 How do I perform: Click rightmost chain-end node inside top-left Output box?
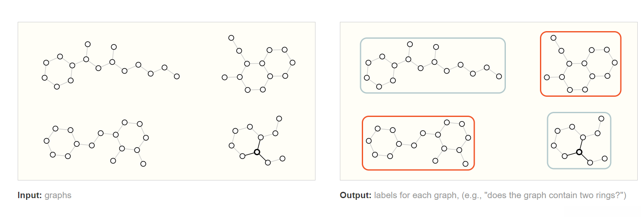point(499,76)
